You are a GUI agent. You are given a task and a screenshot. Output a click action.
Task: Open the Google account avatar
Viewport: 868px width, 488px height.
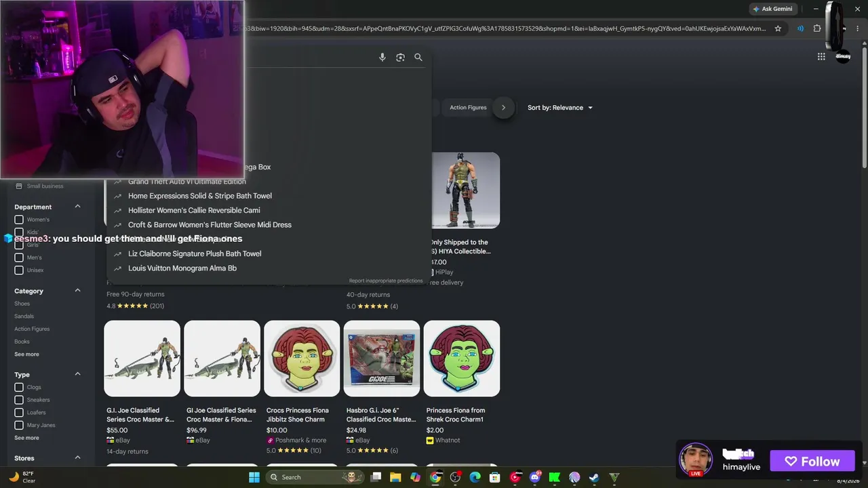pos(843,57)
